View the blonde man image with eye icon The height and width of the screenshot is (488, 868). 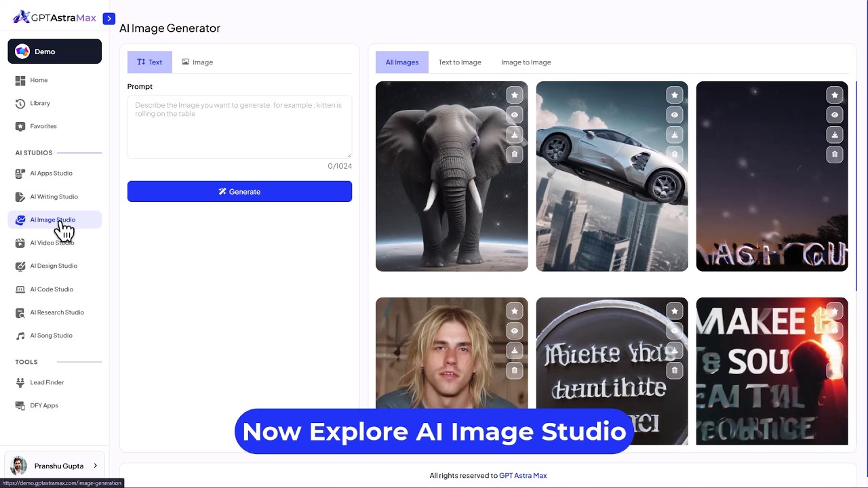[515, 331]
